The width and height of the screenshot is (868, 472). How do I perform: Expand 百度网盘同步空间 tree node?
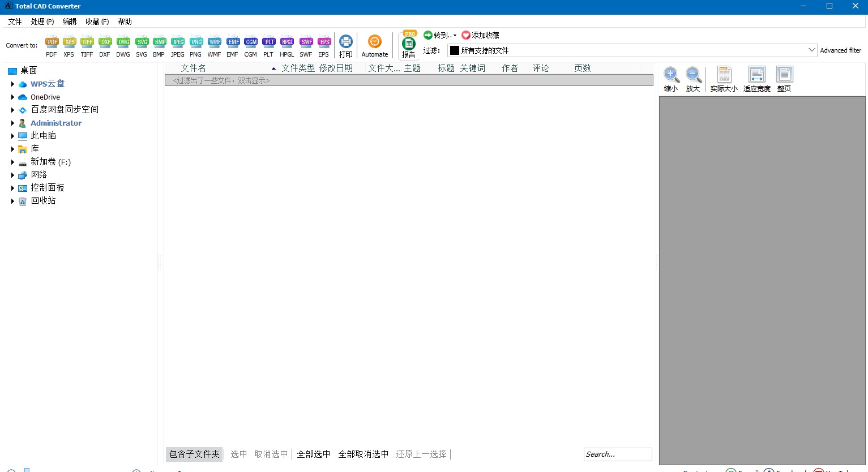12,110
